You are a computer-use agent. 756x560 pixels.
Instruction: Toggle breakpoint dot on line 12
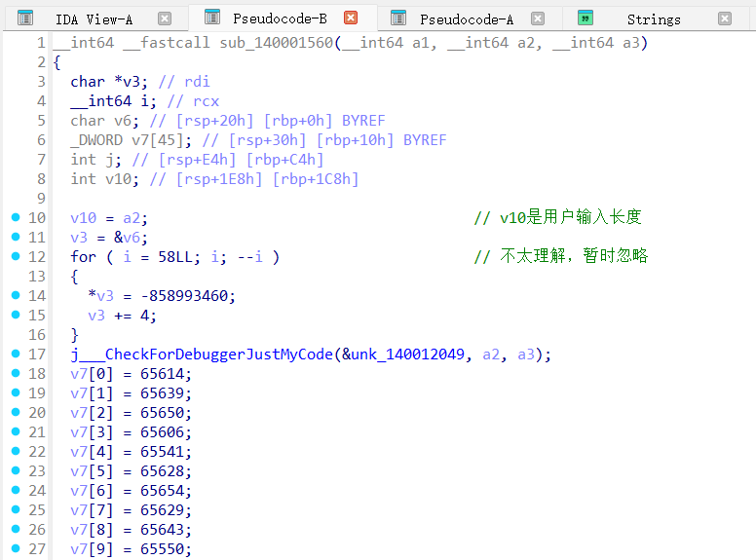16,256
